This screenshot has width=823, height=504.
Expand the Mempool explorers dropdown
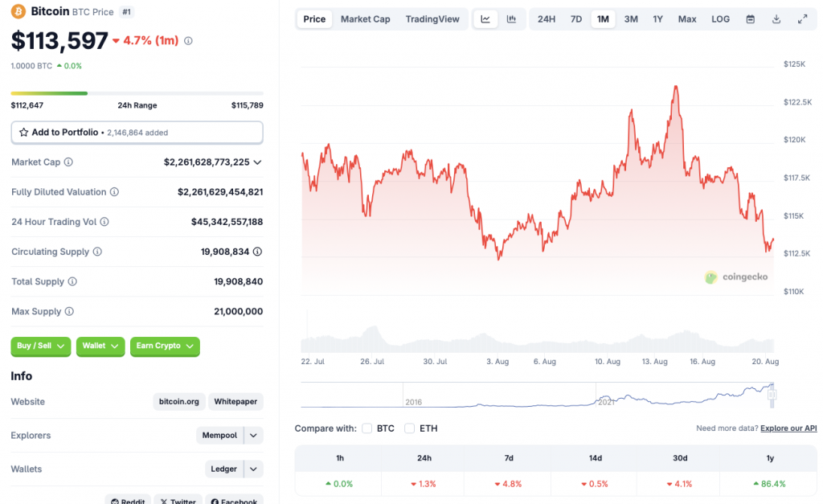pos(254,435)
